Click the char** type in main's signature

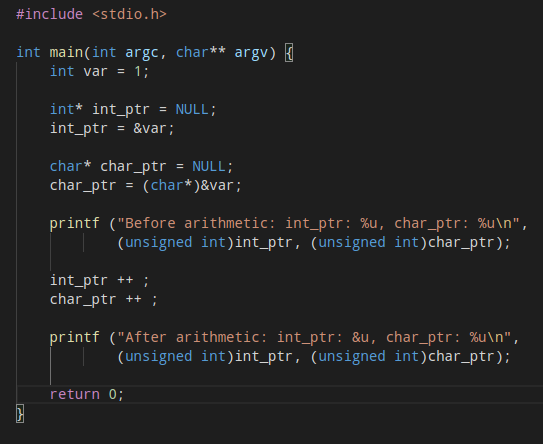pyautogui.click(x=201, y=52)
